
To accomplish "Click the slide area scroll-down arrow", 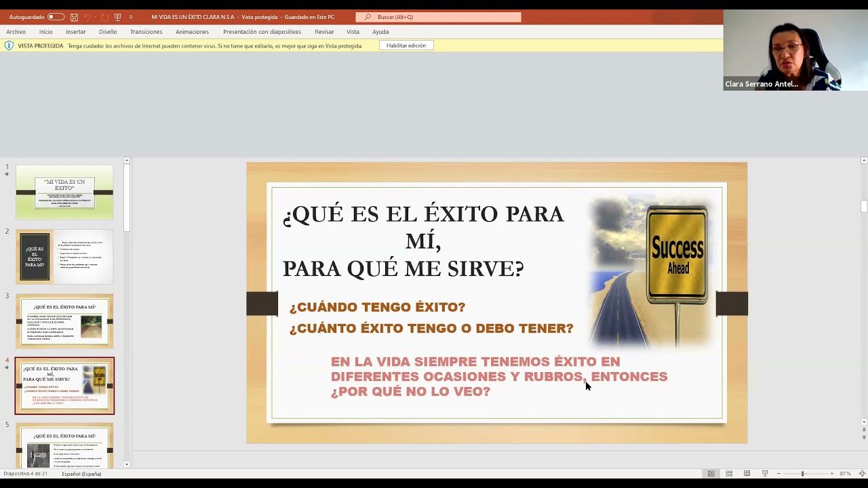I will [x=863, y=422].
